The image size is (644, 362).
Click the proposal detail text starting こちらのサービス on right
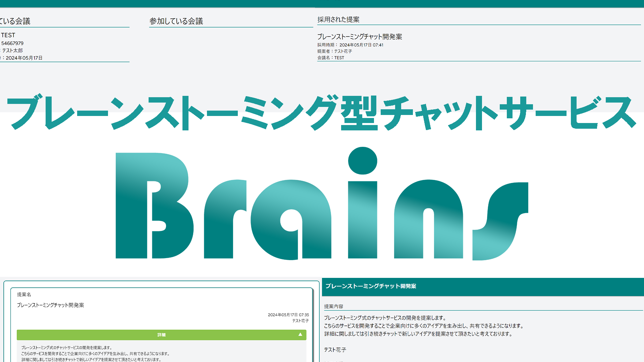click(424, 326)
